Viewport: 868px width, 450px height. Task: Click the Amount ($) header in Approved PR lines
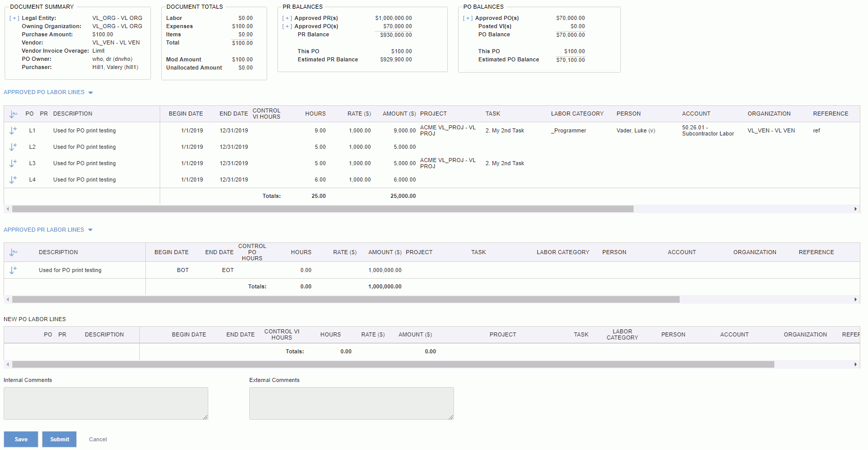385,252
